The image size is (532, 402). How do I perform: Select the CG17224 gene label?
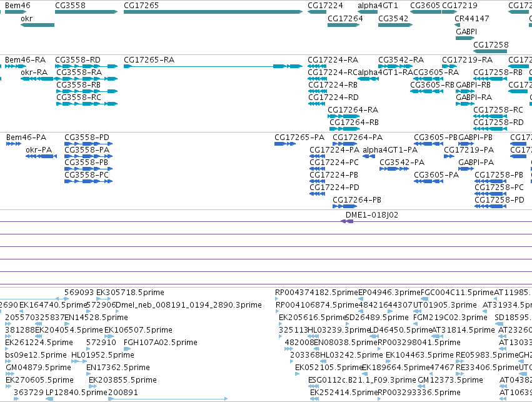(x=325, y=6)
